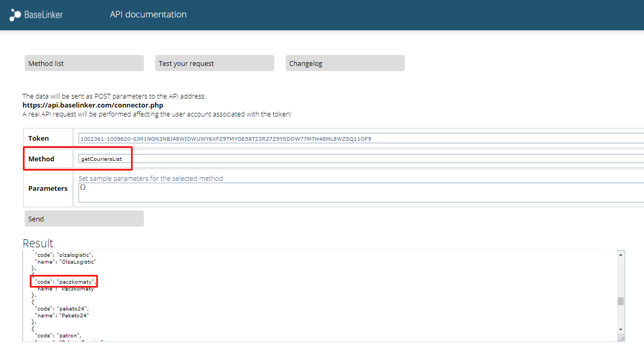Screen dimensions: 644x359
Task: Click the API documentation header title
Action: pyautogui.click(x=148, y=15)
